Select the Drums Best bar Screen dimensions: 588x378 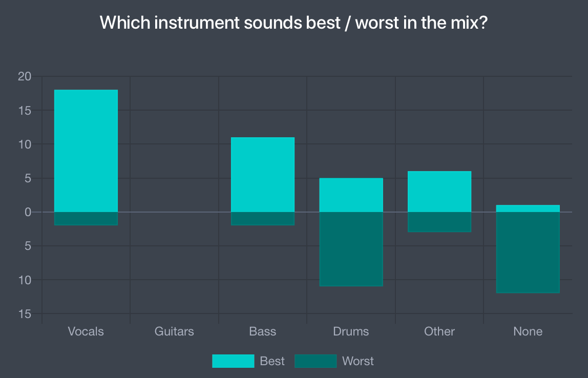coord(351,195)
